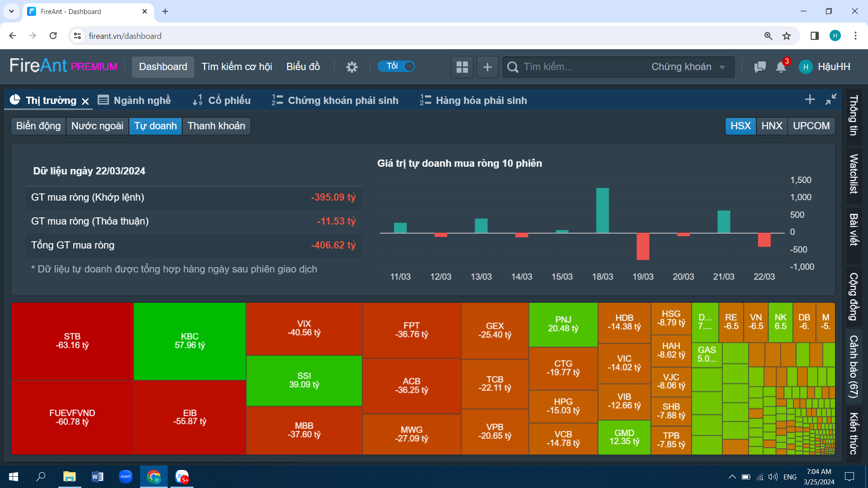Click the Thanh khoản filter button
Viewport: 868px width, 488px height.
(x=216, y=126)
